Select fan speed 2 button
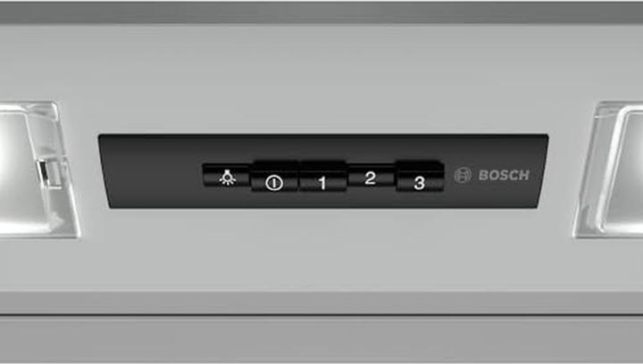 371,177
